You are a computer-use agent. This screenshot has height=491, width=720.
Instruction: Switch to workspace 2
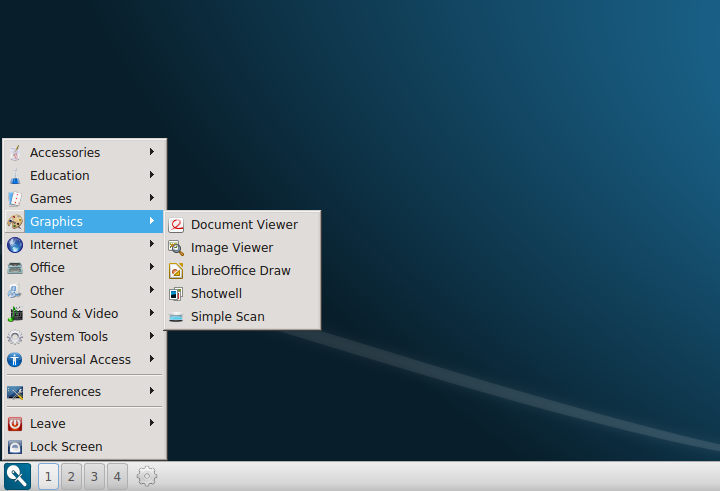point(71,476)
